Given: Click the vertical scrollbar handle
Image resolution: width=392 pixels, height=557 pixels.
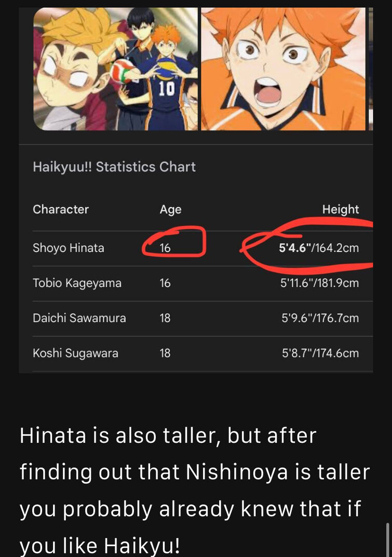Looking at the screenshot, I should (388, 539).
